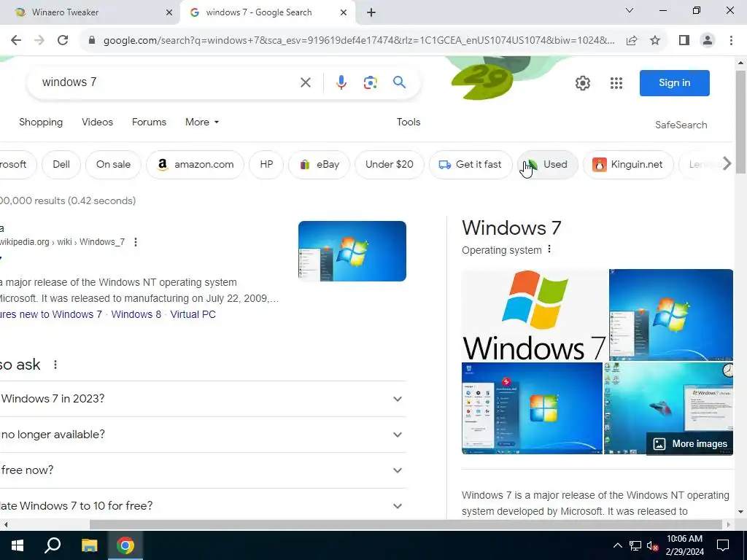Open More images in knowledge panel
The height and width of the screenshot is (560, 747).
pyautogui.click(x=689, y=444)
